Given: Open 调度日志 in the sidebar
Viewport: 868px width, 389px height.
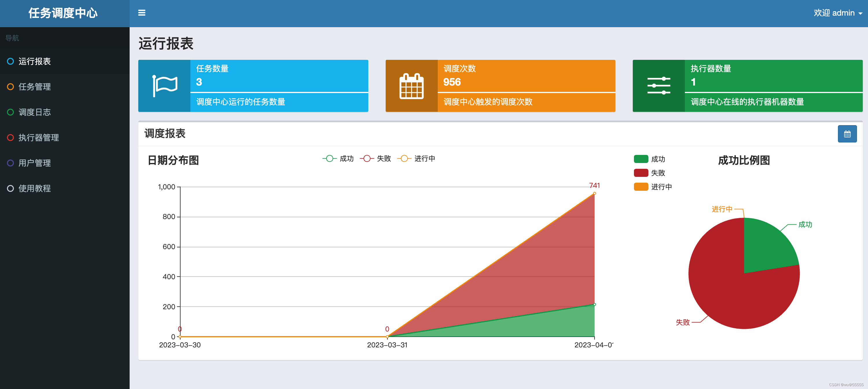Looking at the screenshot, I should [x=65, y=112].
